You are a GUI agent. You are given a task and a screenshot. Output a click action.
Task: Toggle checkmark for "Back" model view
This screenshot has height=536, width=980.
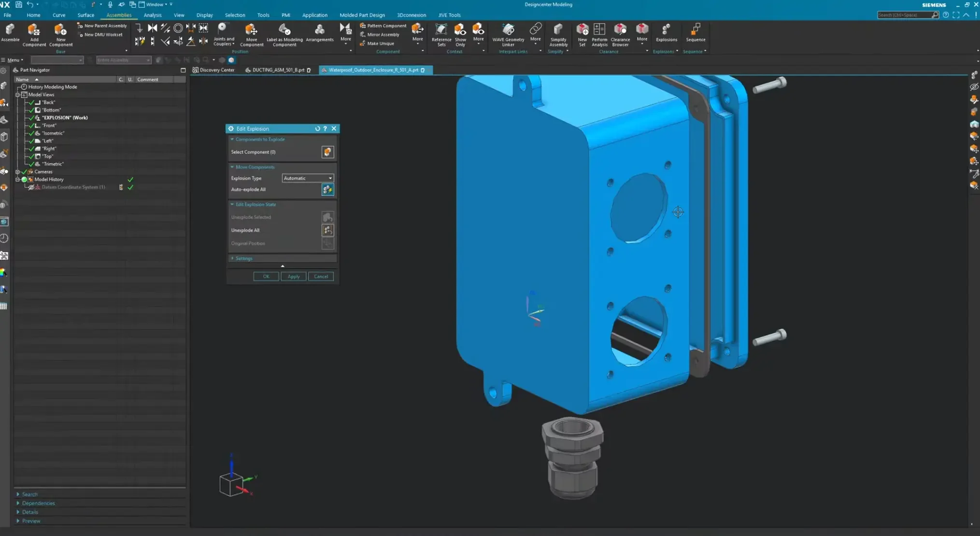click(x=31, y=102)
